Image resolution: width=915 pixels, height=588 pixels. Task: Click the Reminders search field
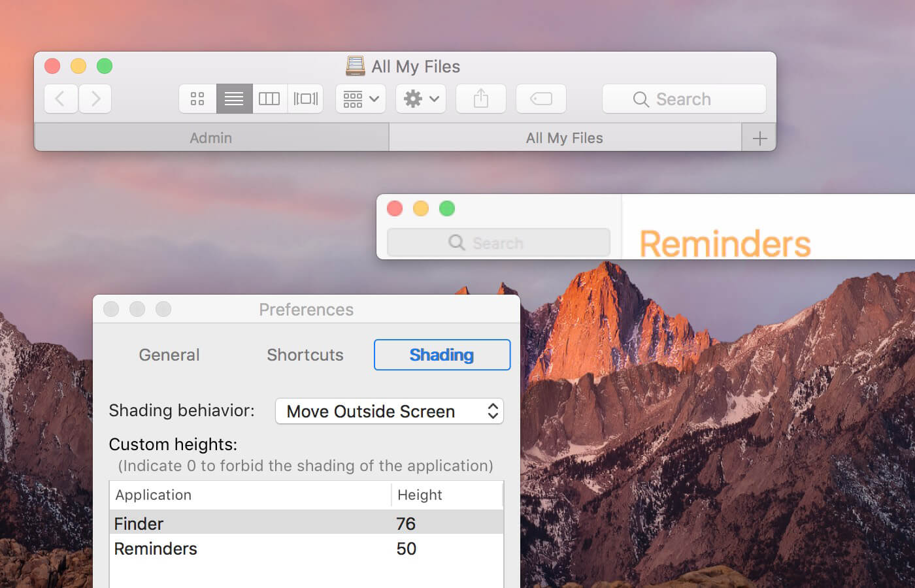click(499, 243)
